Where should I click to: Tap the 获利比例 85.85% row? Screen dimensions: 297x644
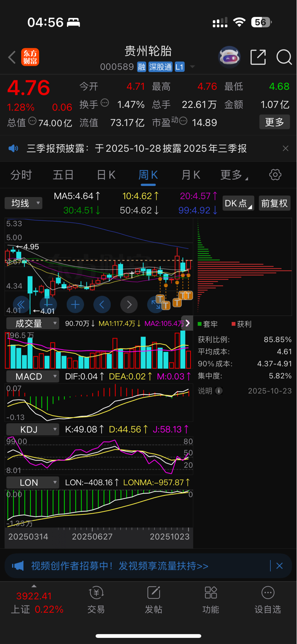(245, 340)
